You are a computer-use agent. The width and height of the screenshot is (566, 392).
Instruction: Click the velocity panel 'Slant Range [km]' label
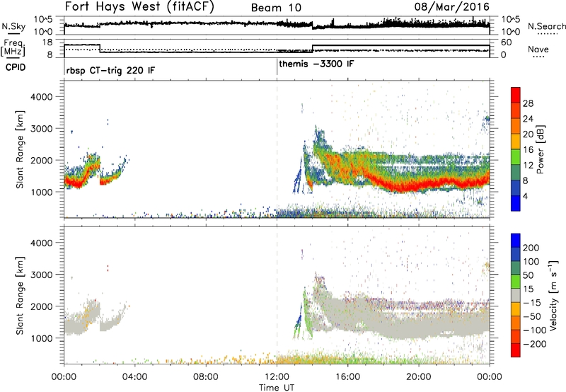click(x=20, y=295)
